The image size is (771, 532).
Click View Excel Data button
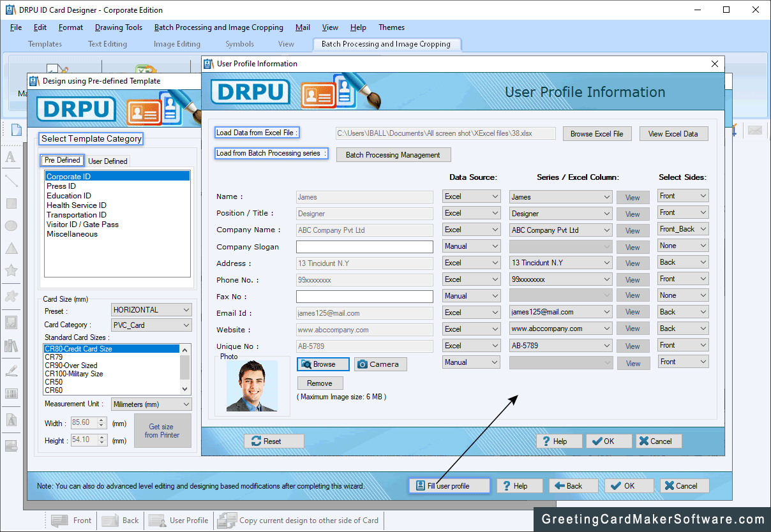pos(673,134)
